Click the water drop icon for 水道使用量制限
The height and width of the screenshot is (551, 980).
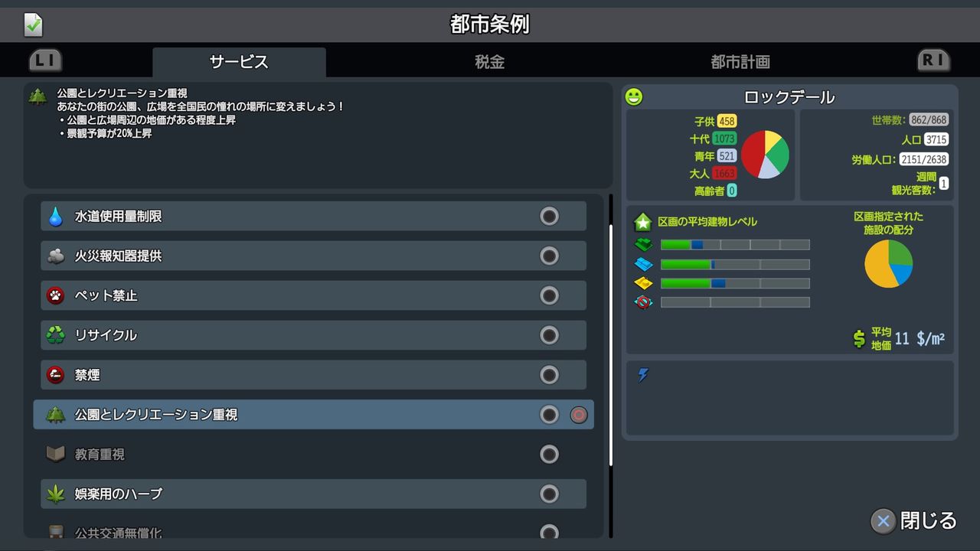56,217
